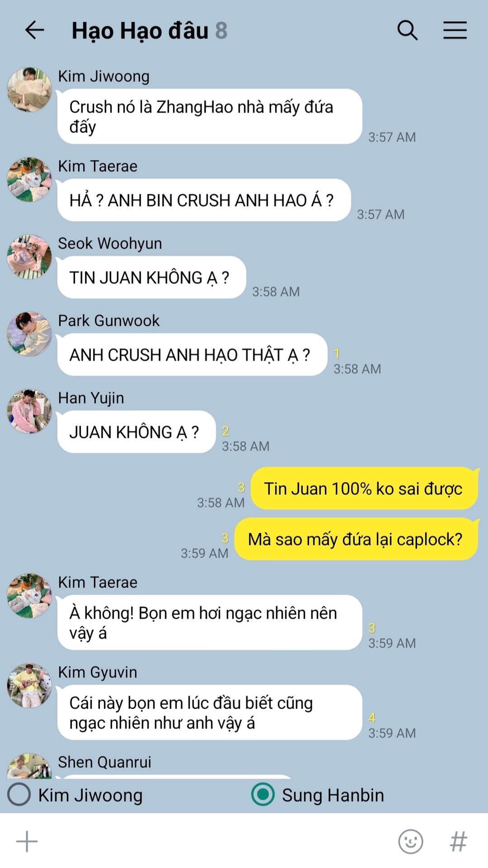Tap the hashtag icon

point(458,841)
